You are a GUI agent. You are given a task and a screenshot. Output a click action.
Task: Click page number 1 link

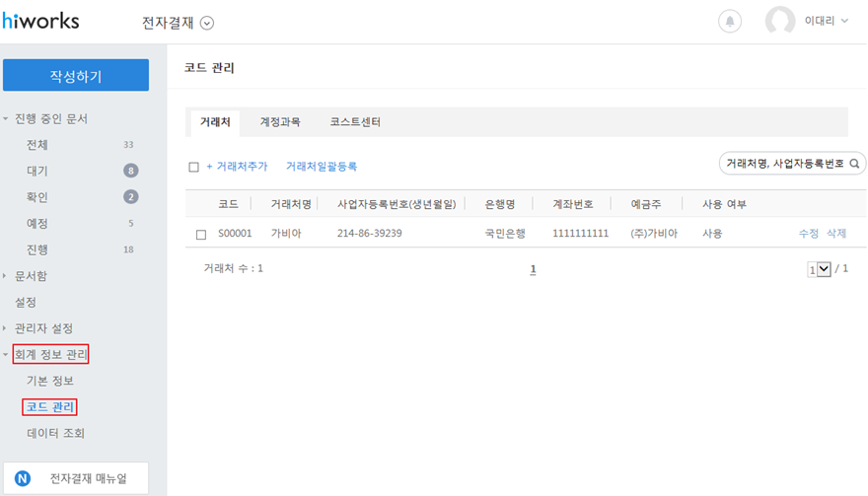[x=533, y=269]
